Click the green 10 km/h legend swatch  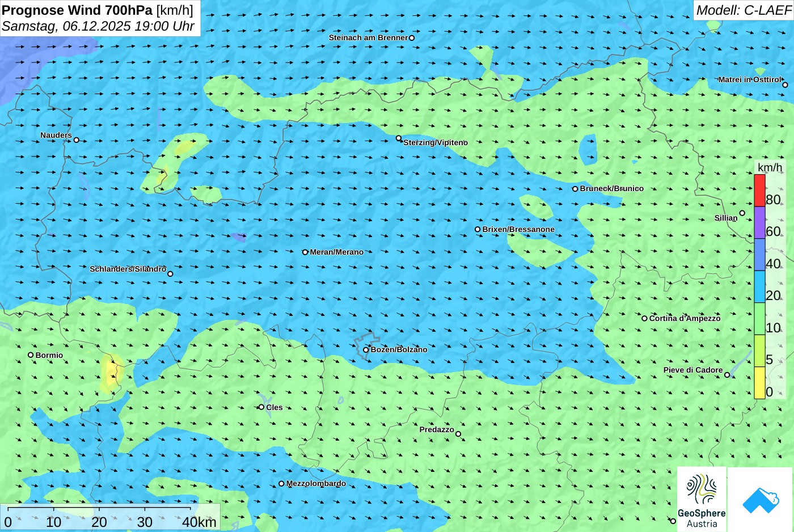click(759, 319)
